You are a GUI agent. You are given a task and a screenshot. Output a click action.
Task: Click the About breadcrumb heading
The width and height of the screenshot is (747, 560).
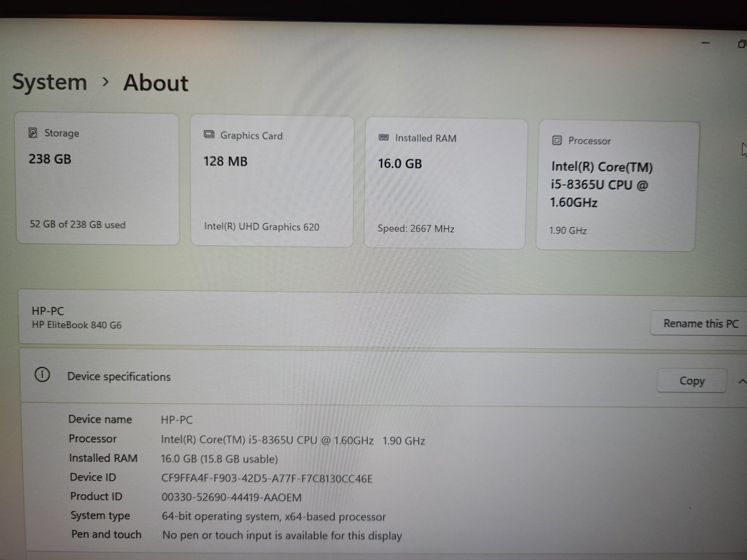tap(156, 83)
